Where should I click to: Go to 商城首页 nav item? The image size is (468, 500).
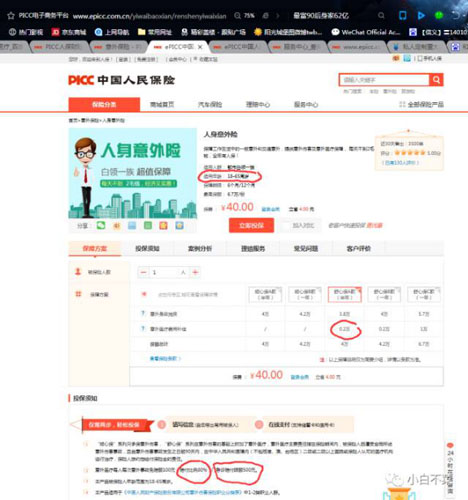coord(162,104)
